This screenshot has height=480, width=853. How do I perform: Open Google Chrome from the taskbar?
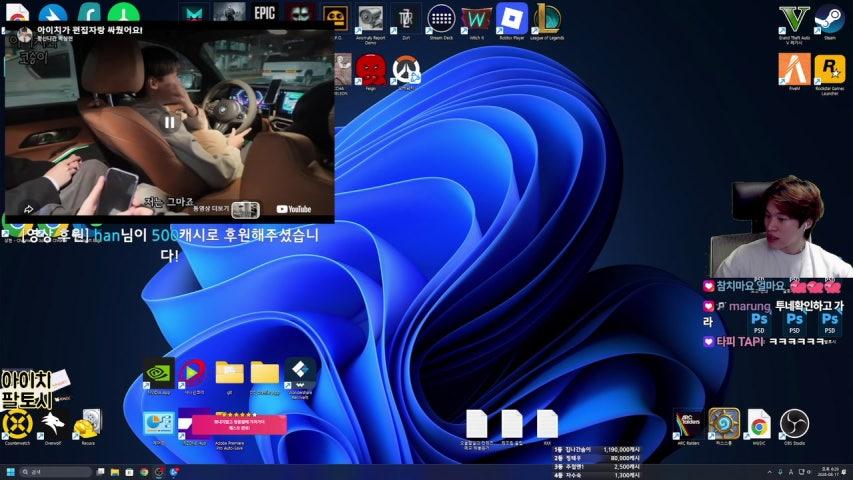[144, 472]
